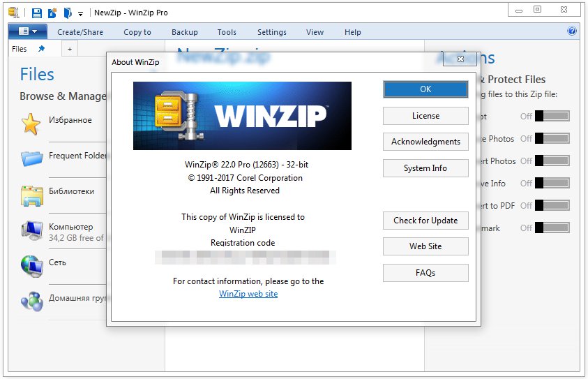
Task: Toggle the Remove Info switch
Action: tap(552, 183)
